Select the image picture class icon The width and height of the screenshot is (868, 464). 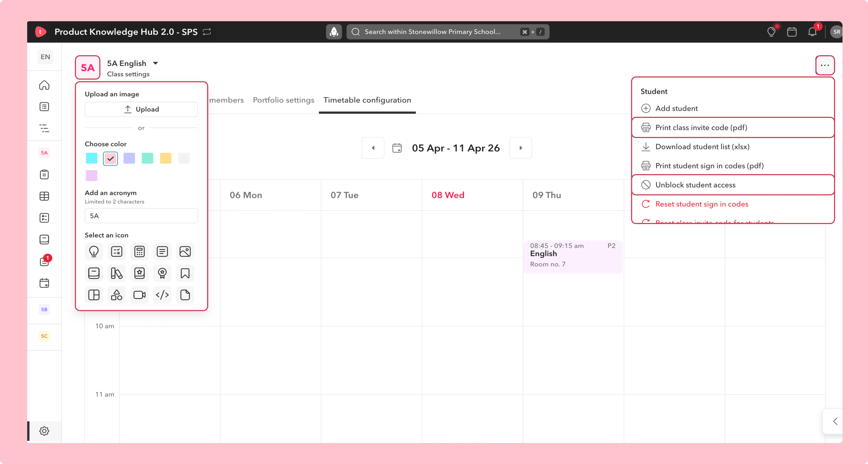point(185,251)
